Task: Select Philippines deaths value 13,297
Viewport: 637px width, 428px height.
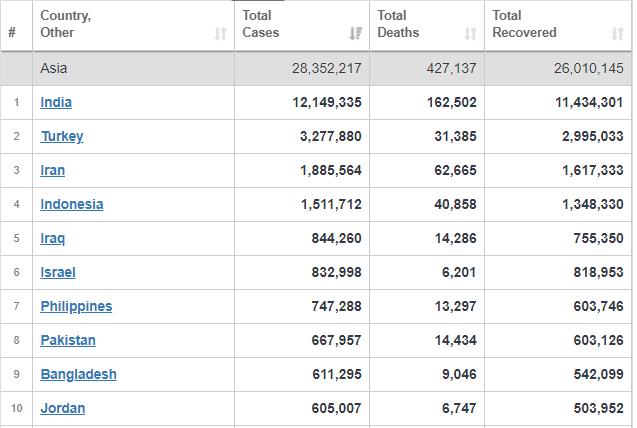Action: (455, 306)
